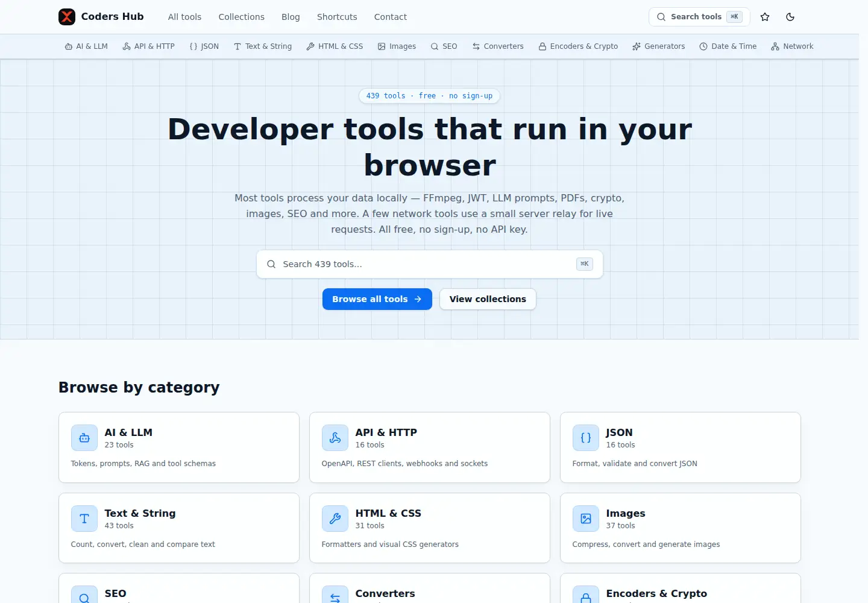Open the Contact page
This screenshot has width=868, height=603.
point(391,17)
